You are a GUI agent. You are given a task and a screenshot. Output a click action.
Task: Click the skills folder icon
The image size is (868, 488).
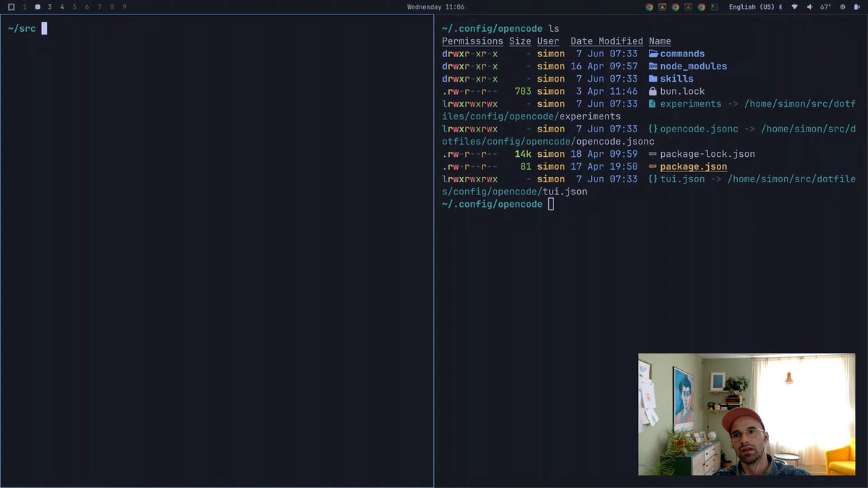coord(653,79)
